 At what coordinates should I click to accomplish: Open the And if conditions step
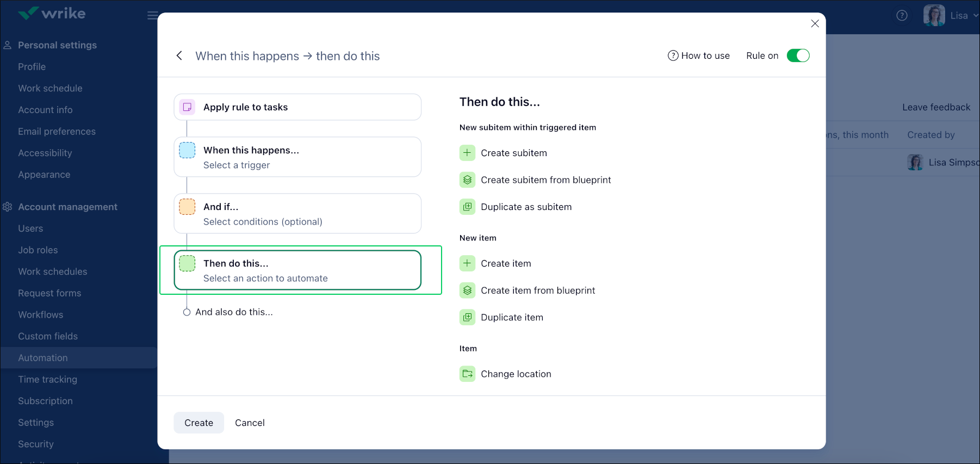click(x=297, y=214)
